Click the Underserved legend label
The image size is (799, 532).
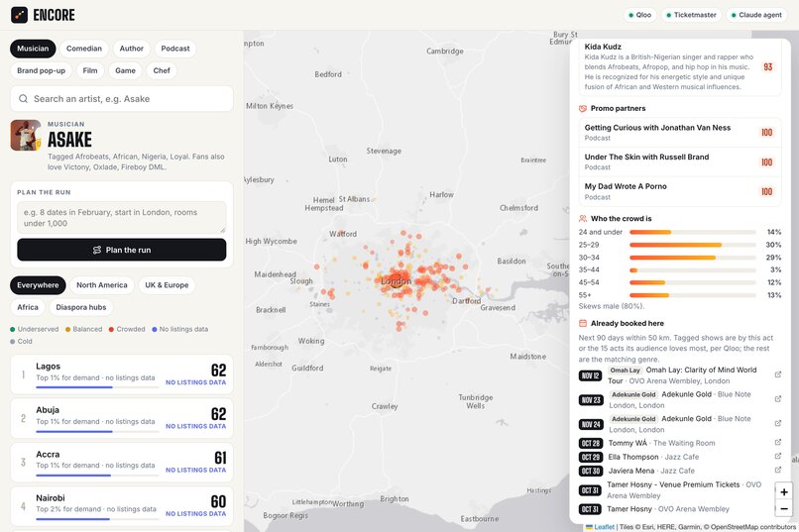[x=39, y=329]
